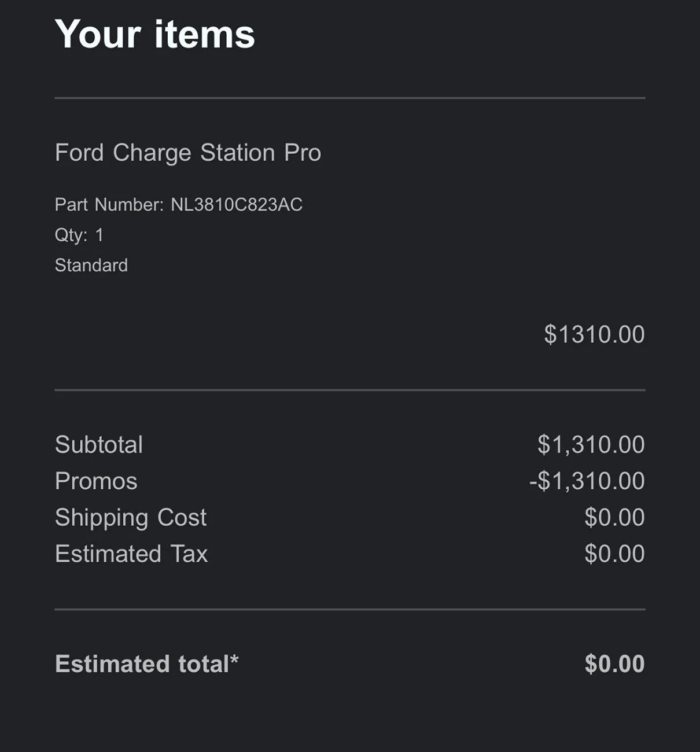Click the "Your items" heading
This screenshot has width=700, height=752.
(x=154, y=34)
